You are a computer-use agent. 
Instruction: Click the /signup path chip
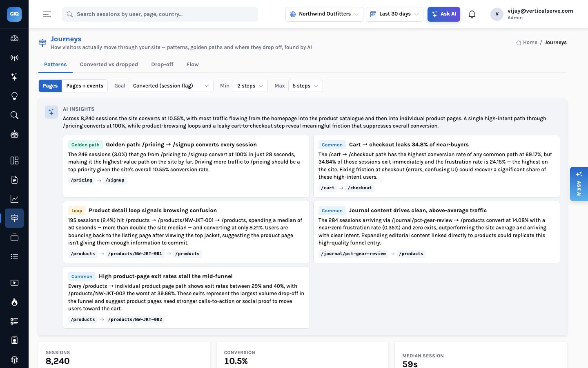115,180
